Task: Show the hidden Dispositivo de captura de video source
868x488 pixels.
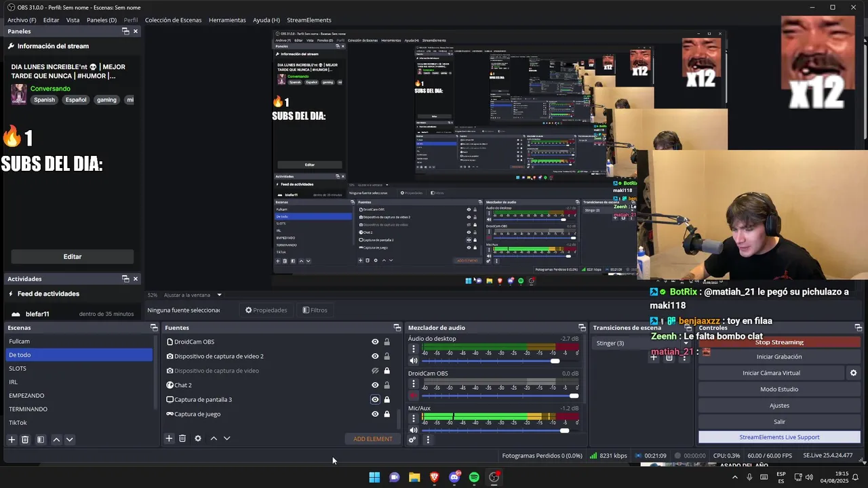Action: tap(375, 371)
